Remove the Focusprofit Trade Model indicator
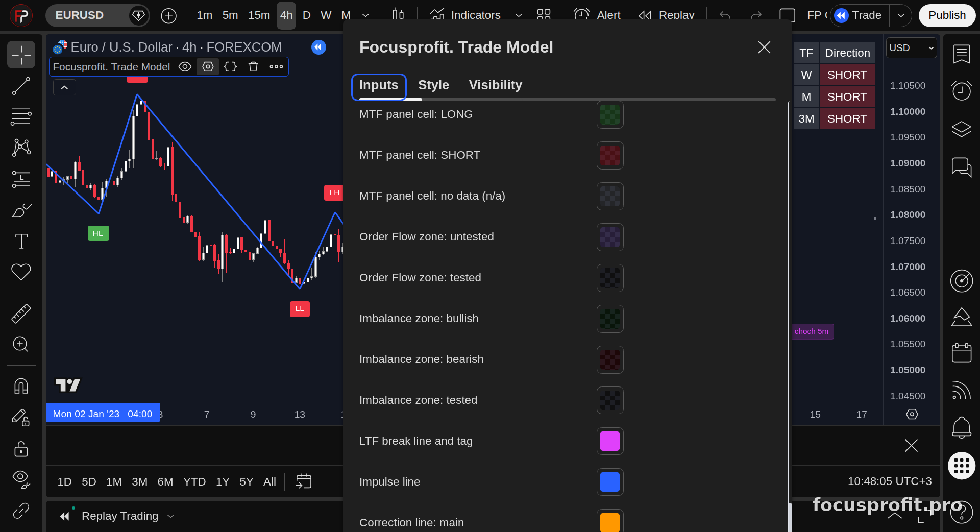Image resolution: width=980 pixels, height=532 pixels. pos(253,67)
